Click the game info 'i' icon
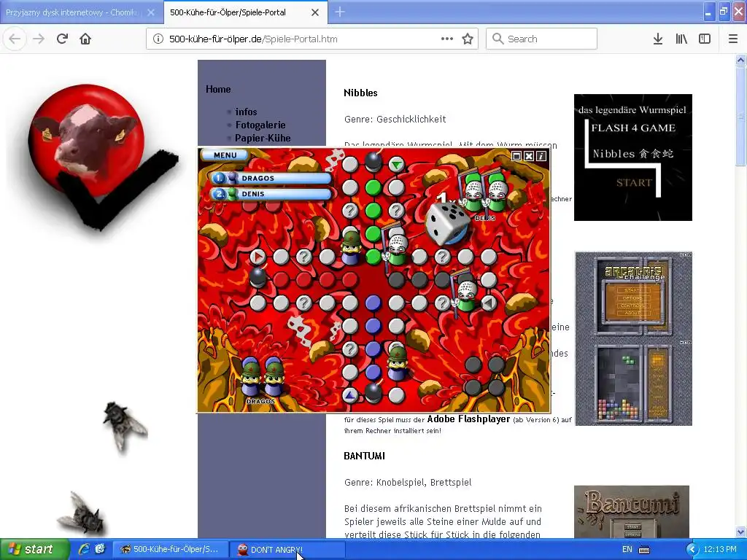747x560 pixels. (x=541, y=156)
